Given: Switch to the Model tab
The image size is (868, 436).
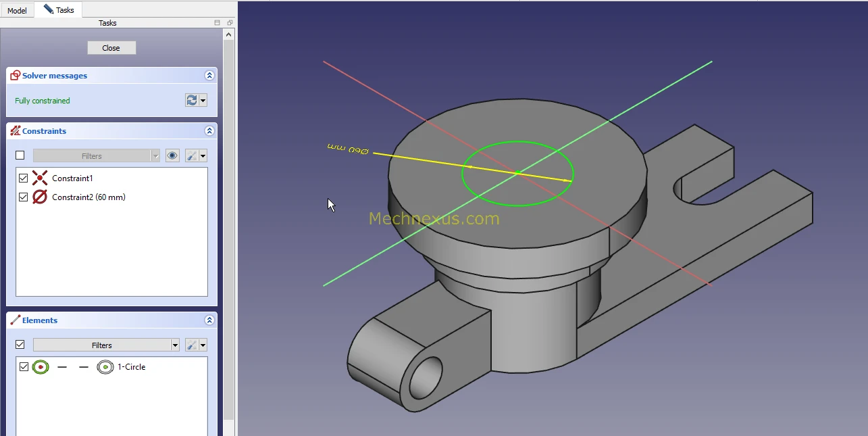Looking at the screenshot, I should (x=17, y=10).
